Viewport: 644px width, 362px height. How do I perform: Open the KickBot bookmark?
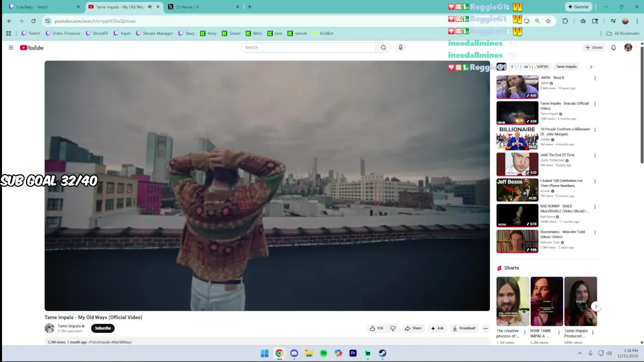click(x=323, y=33)
